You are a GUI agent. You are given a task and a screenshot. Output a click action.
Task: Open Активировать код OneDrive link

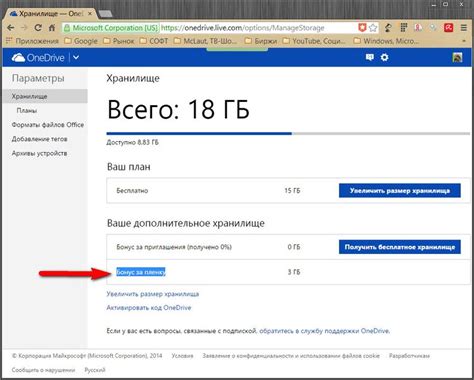[149, 308]
